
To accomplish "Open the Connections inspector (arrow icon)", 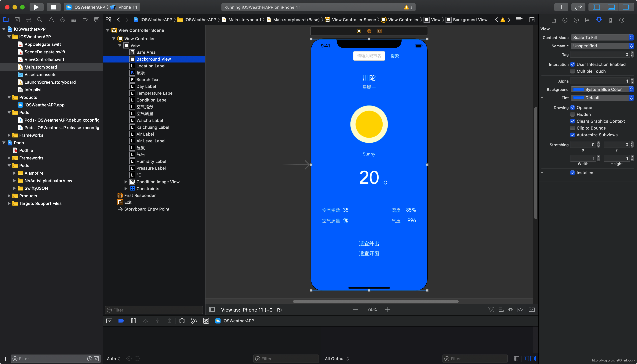I will coord(621,20).
